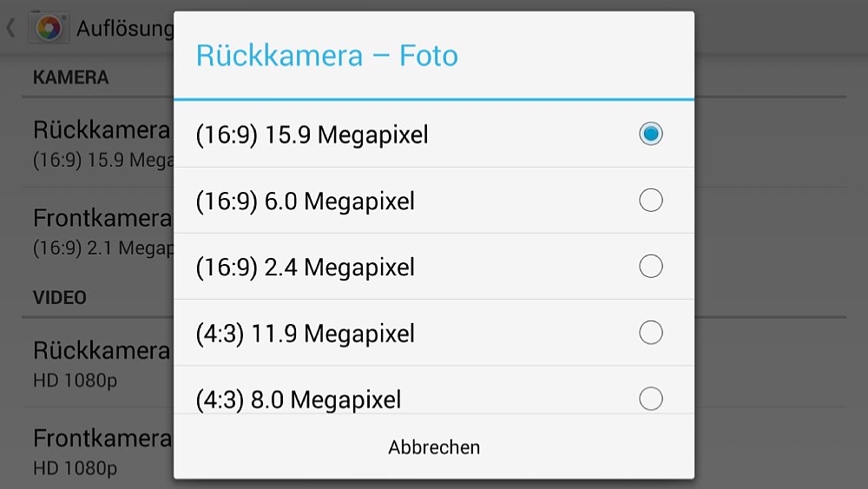The height and width of the screenshot is (489, 868).
Task: Cancel the dialog with Abbrechen
Action: pyautogui.click(x=434, y=447)
